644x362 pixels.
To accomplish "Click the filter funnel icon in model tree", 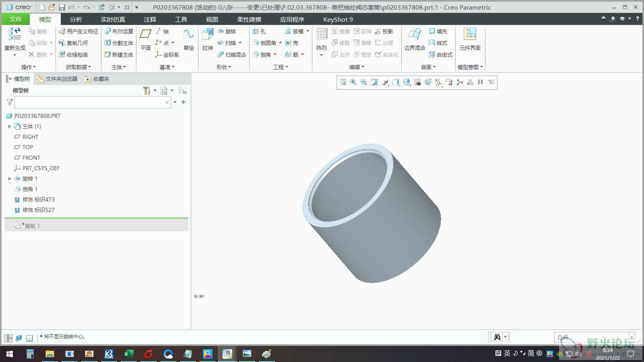I will [x=10, y=102].
